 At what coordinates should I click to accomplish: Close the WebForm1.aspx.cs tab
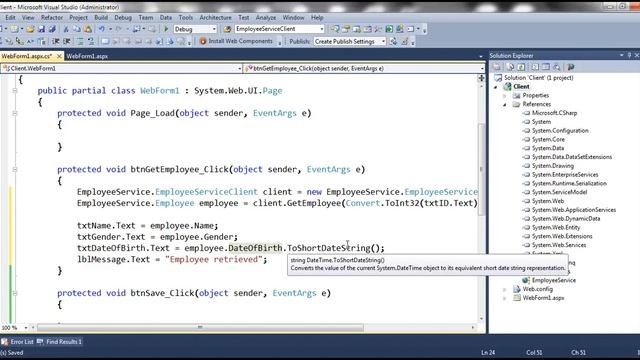click(59, 56)
